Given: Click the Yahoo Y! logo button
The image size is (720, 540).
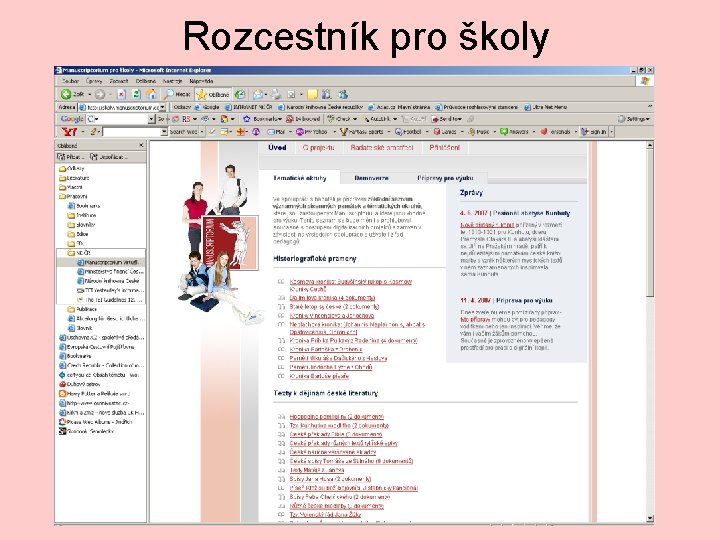Looking at the screenshot, I should [x=70, y=132].
